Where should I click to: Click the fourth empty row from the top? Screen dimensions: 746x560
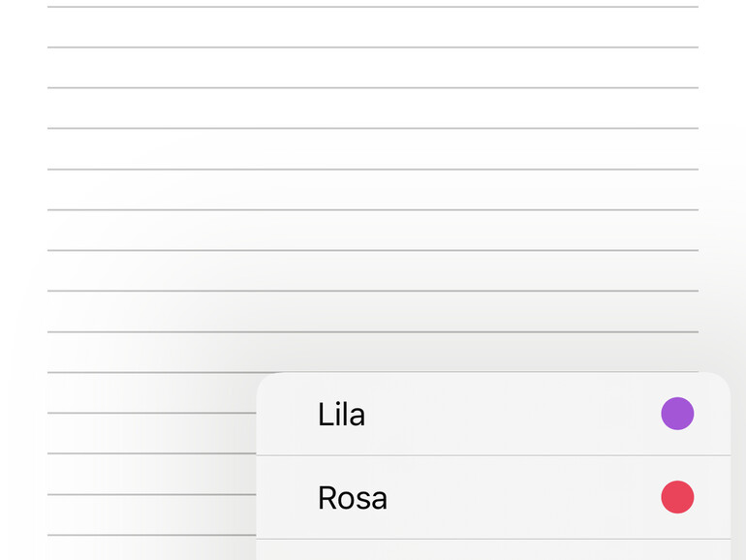[373, 149]
